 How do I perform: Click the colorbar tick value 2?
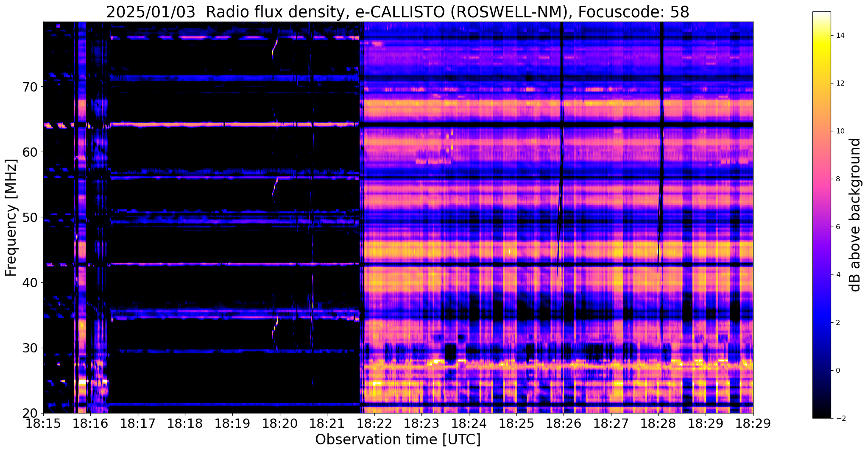coord(838,322)
